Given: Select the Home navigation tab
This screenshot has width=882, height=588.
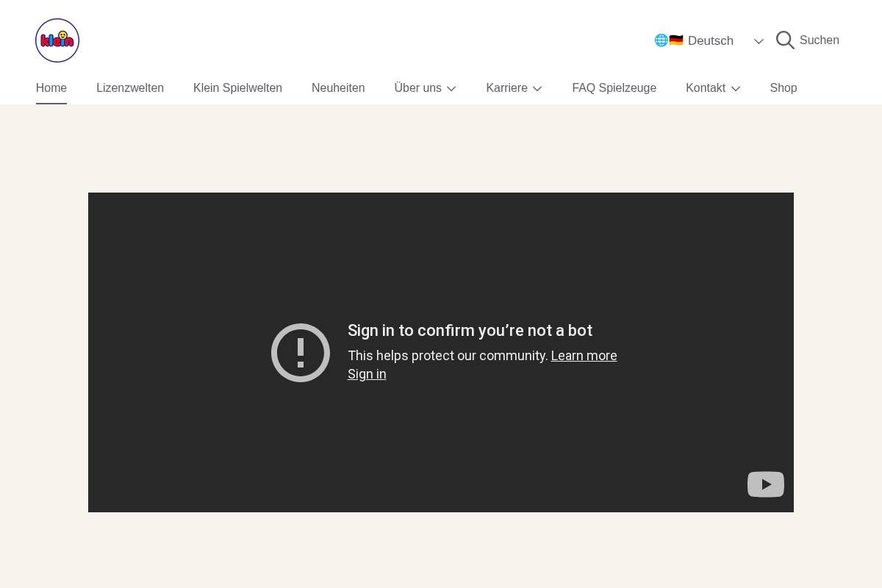Looking at the screenshot, I should click(x=51, y=88).
